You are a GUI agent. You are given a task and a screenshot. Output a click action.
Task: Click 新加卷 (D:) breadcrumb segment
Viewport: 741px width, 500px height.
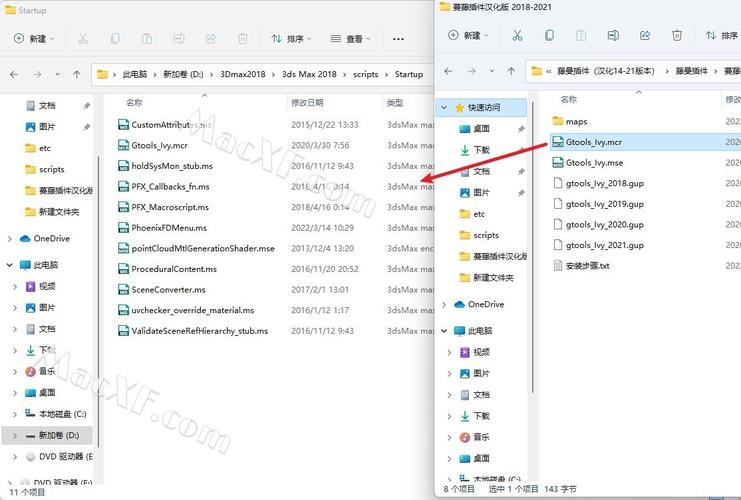[x=183, y=74]
